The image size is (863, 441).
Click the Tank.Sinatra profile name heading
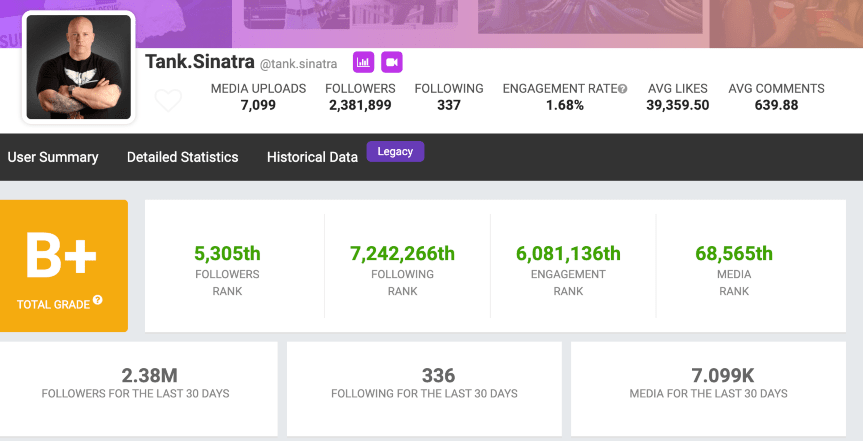pyautogui.click(x=200, y=62)
